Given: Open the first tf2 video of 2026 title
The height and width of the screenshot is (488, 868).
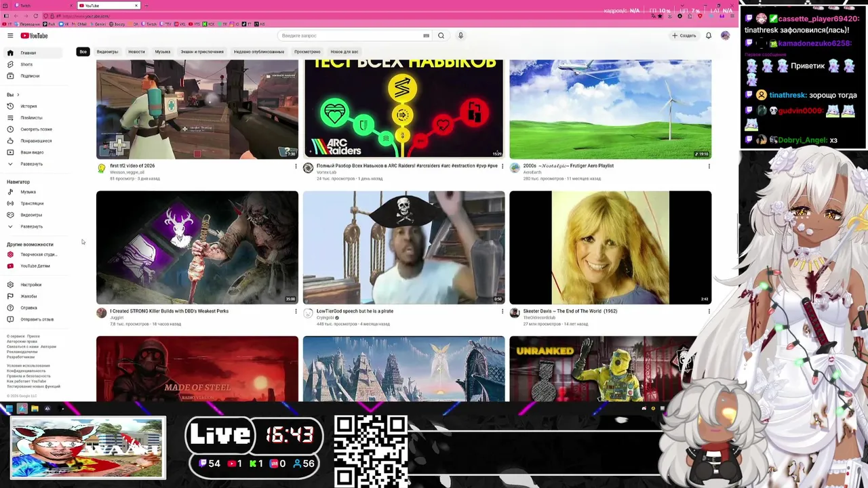Looking at the screenshot, I should point(132,166).
